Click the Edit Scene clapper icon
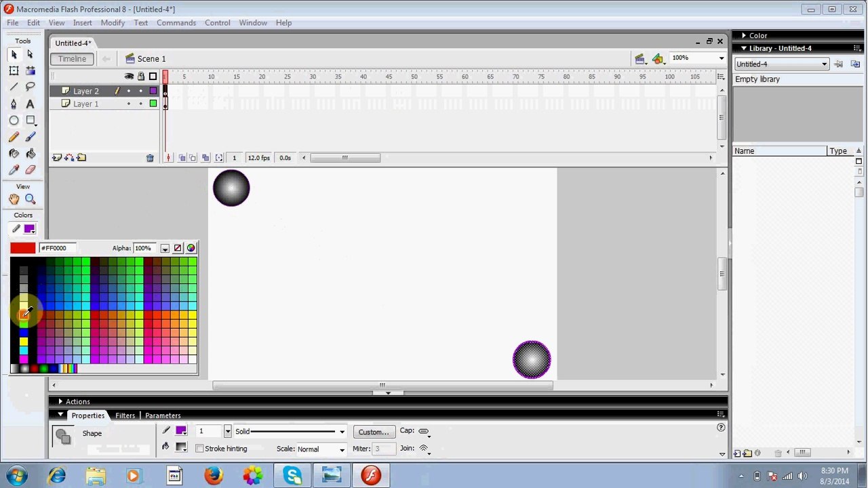Screen dimensions: 868x488 point(639,59)
